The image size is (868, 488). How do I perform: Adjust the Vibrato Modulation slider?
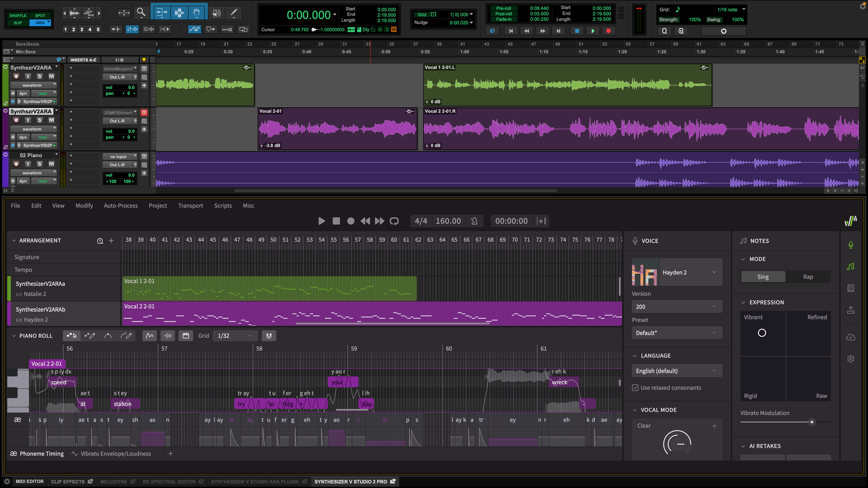click(811, 422)
